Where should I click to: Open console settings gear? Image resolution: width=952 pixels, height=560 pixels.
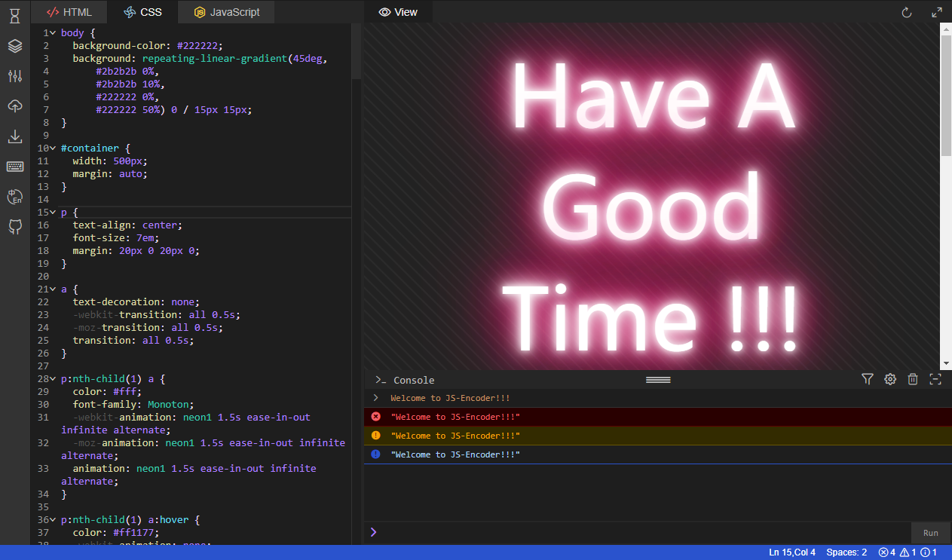[890, 379]
